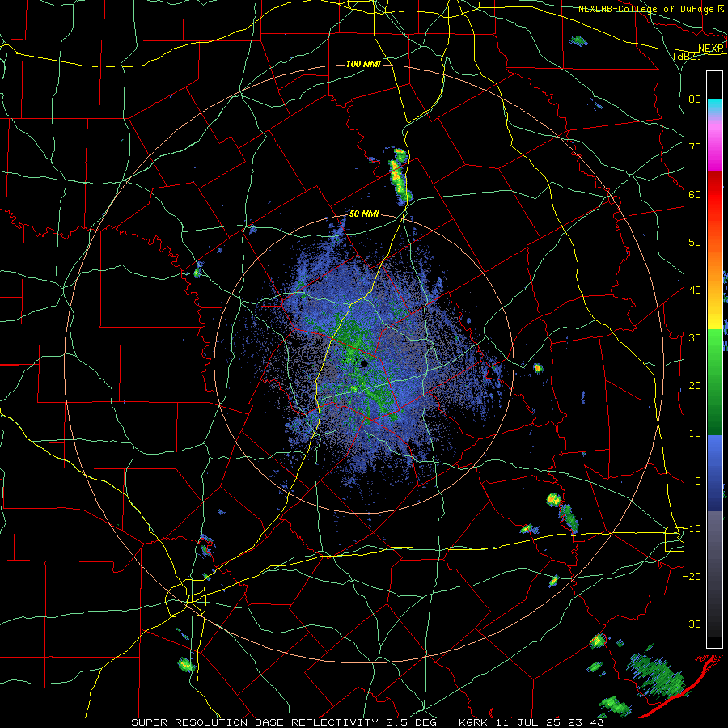Click the dBZ units label above color scale
728x728 pixels.
[x=687, y=56]
